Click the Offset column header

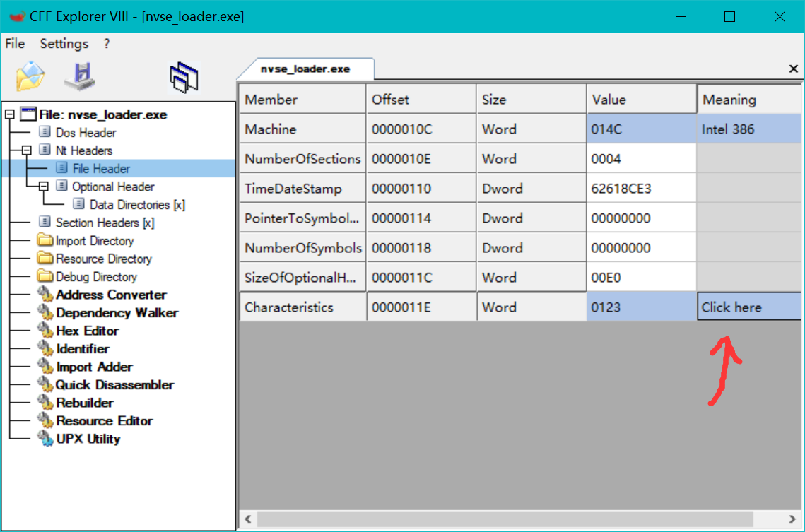click(421, 99)
